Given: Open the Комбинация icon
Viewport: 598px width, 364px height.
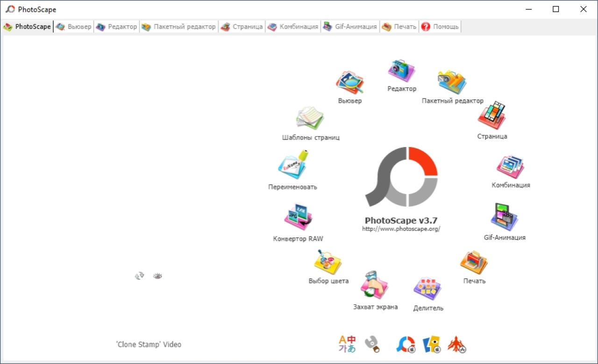Looking at the screenshot, I should click(x=510, y=167).
